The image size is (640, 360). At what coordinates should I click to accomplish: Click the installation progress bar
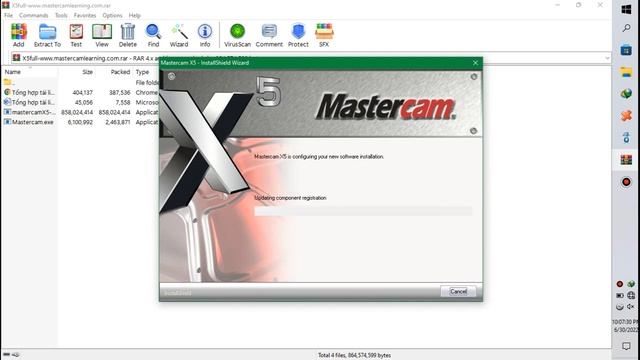pyautogui.click(x=363, y=211)
